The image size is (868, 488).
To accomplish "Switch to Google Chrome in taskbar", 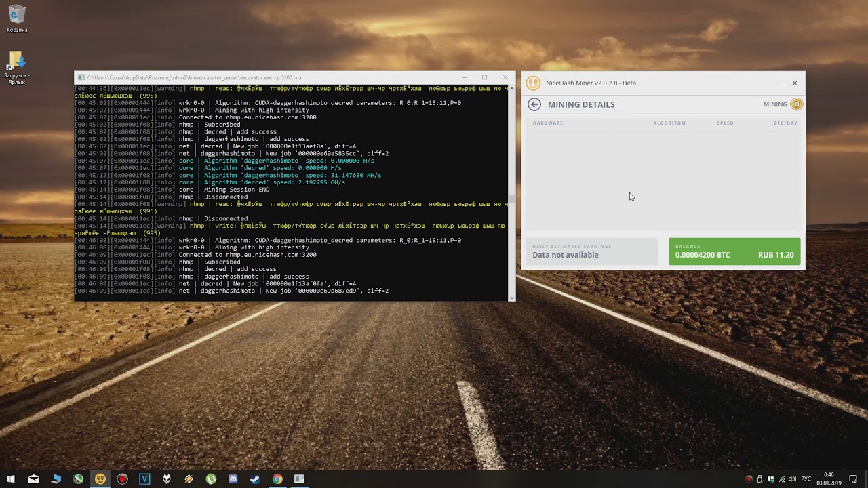I will [277, 479].
